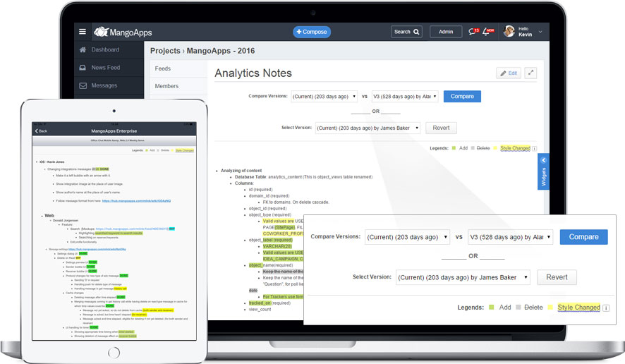Tap the Style Changed link on the tablet
Screen dimensions: 625x364
185,151
